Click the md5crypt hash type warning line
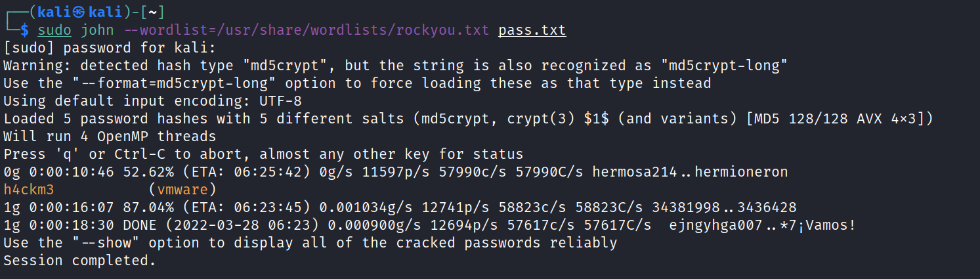The height and width of the screenshot is (279, 980). tap(395, 65)
